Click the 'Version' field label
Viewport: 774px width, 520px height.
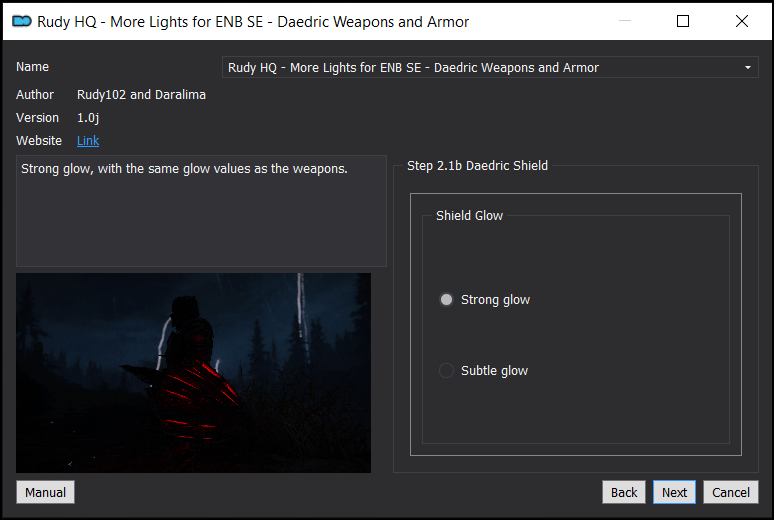coord(38,118)
